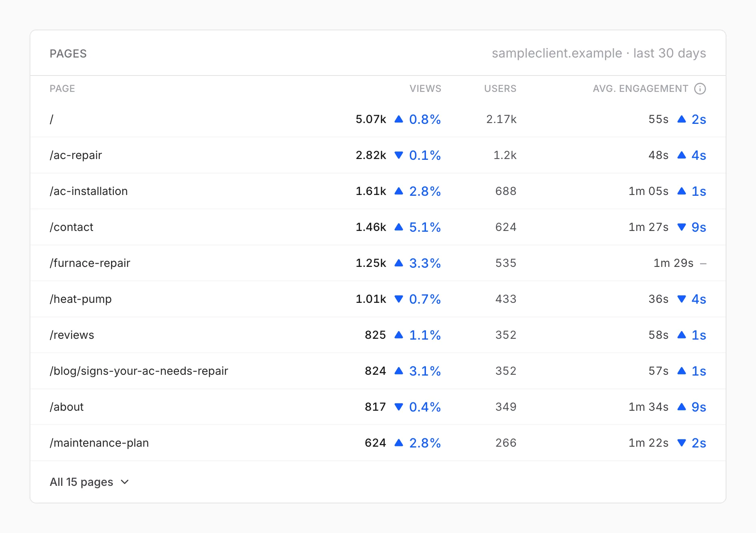The image size is (756, 533).
Task: Click the down arrow beside /maintenance-plan 2s engagement
Action: pyautogui.click(x=682, y=443)
